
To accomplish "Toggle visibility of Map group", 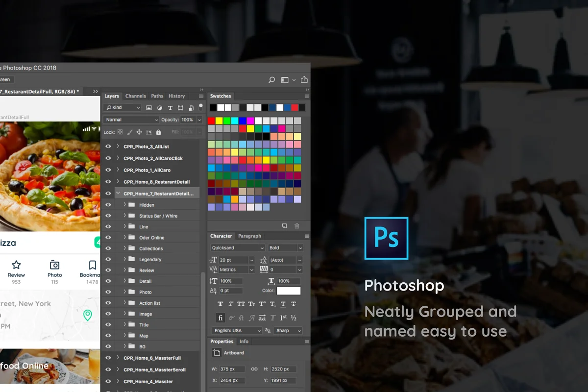I will (108, 336).
